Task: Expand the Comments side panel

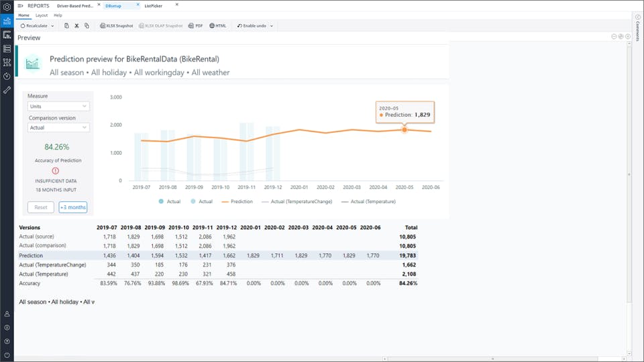Action: tap(637, 27)
